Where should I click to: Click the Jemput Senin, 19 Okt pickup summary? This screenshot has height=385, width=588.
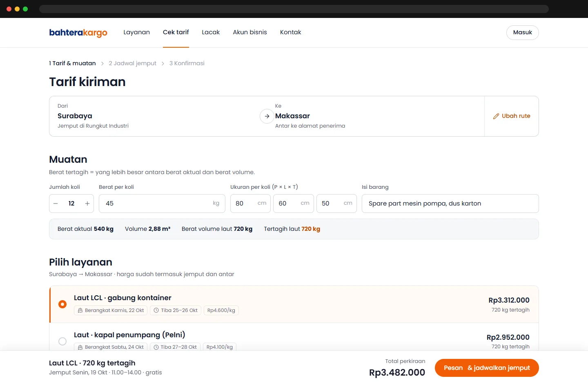coord(105,372)
